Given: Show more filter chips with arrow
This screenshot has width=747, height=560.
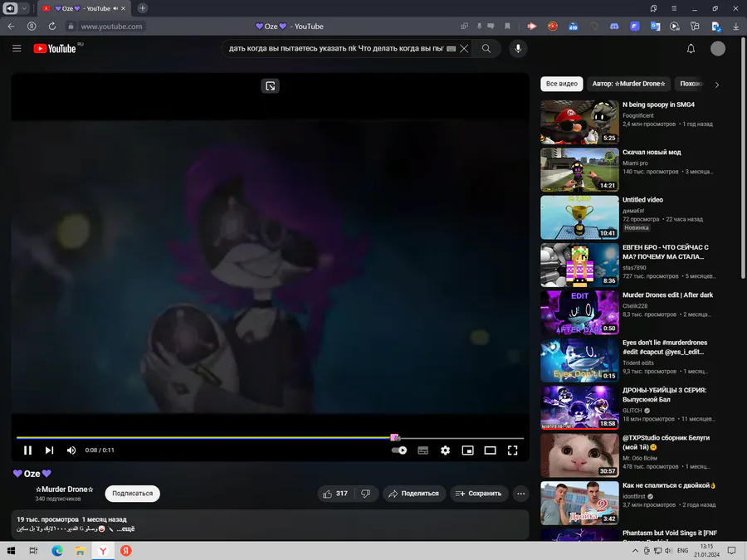Looking at the screenshot, I should (716, 85).
